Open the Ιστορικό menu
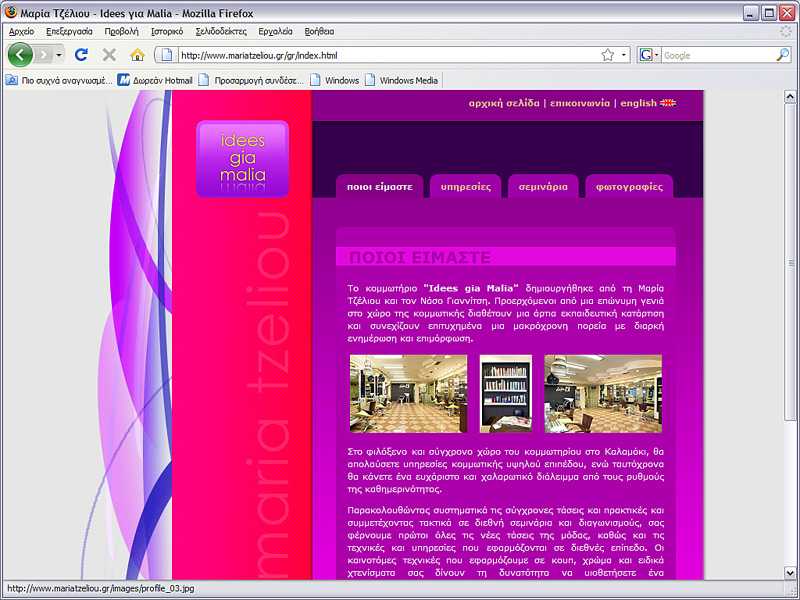 [167, 32]
